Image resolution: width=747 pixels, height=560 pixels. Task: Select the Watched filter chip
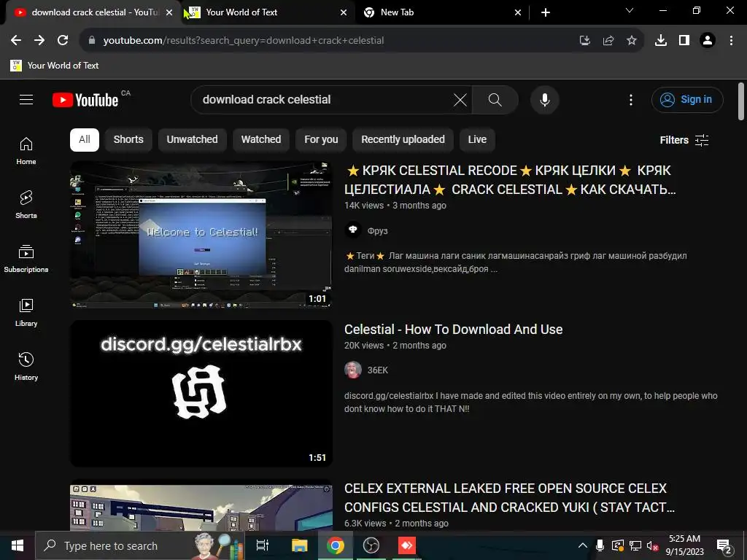(261, 139)
